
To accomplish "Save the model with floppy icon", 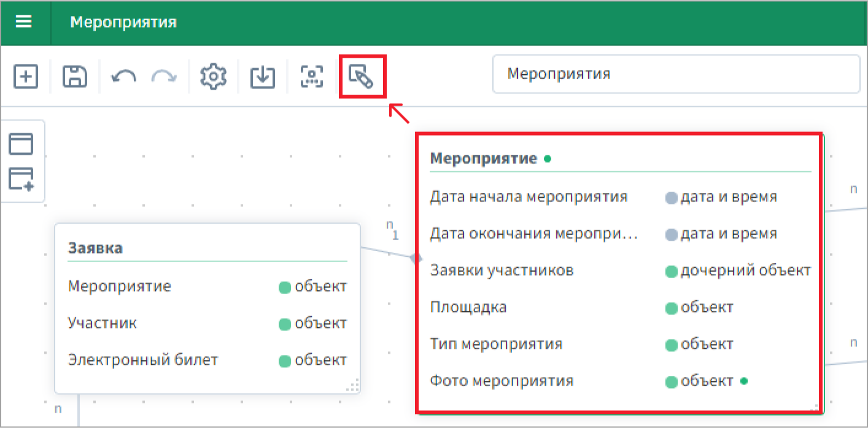I will 75,77.
